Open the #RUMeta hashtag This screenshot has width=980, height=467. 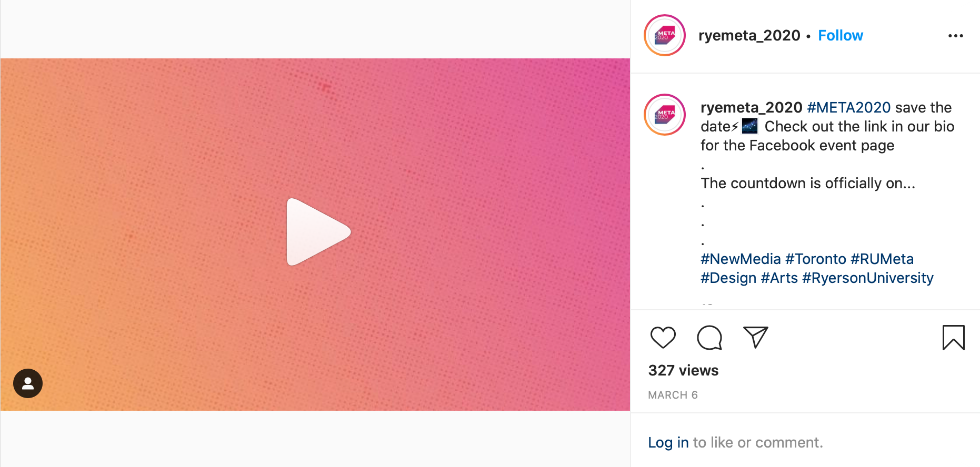point(882,259)
